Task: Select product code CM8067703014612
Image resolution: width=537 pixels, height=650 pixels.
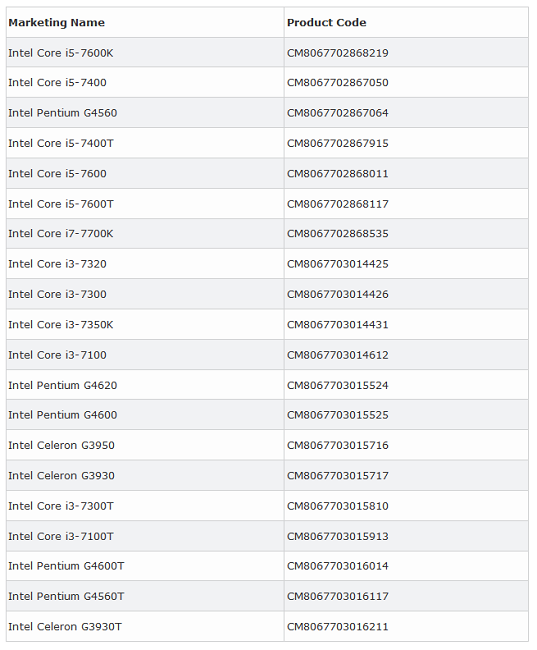Action: click(x=338, y=355)
